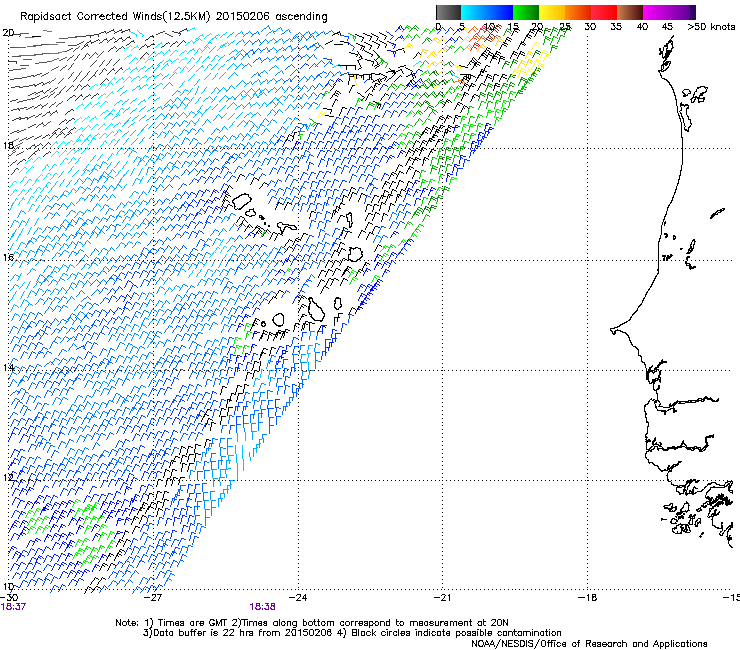Click the 'NOAA/NESDIS/Office of Research and Applications' credit

(x=589, y=644)
